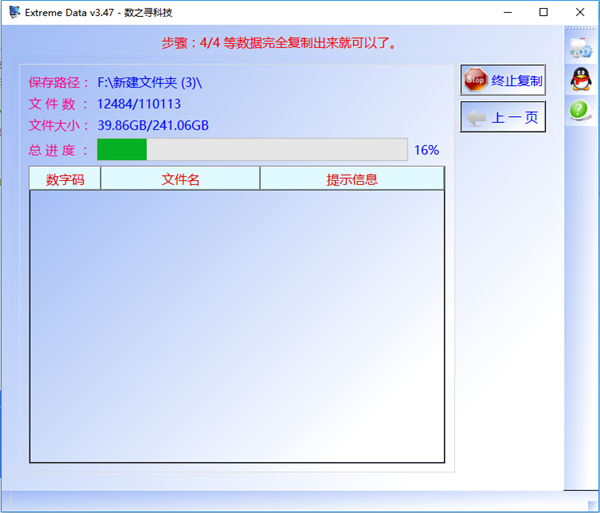Click the Extreme Data title bar icon

[x=13, y=12]
